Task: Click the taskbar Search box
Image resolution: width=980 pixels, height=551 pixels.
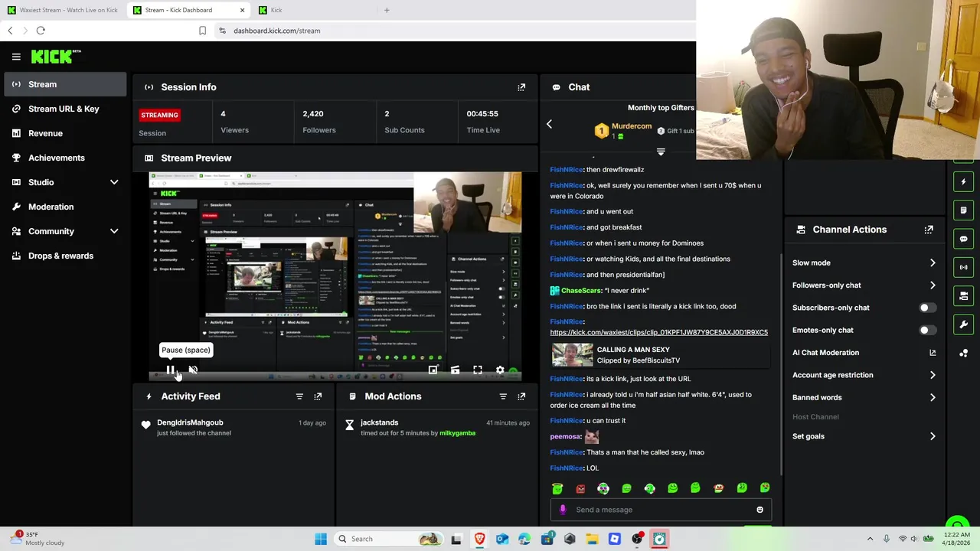Action: tap(389, 539)
